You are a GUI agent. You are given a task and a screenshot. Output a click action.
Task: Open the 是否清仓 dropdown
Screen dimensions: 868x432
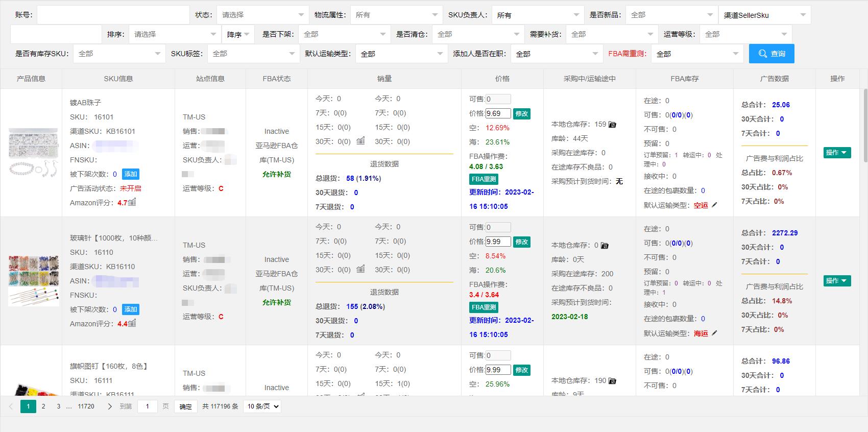[478, 34]
